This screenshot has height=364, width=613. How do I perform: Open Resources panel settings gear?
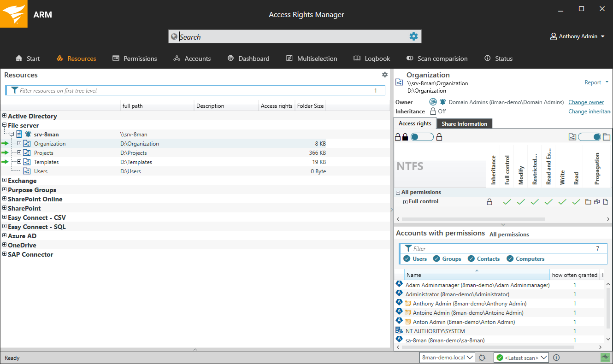coord(385,75)
